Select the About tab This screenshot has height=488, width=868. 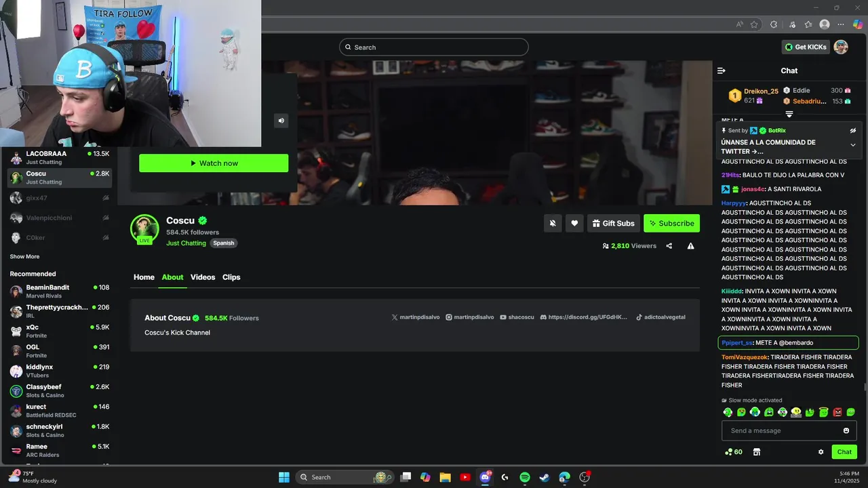click(172, 277)
